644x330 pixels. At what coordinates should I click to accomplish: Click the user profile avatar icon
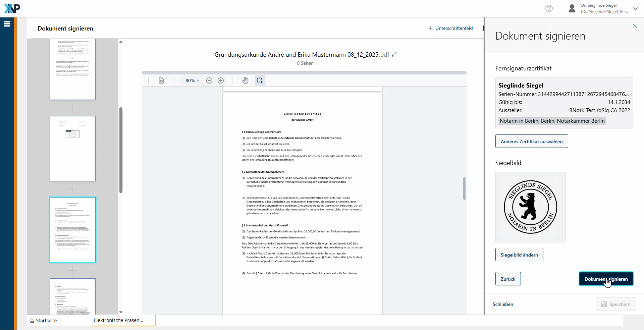572,8
